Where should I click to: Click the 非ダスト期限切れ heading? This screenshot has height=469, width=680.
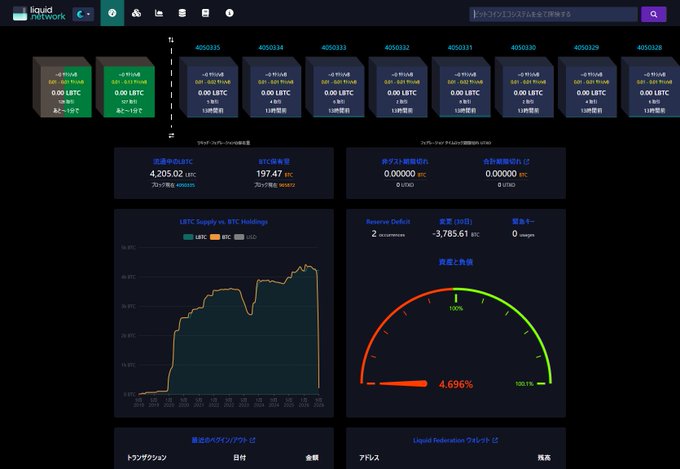405,161
